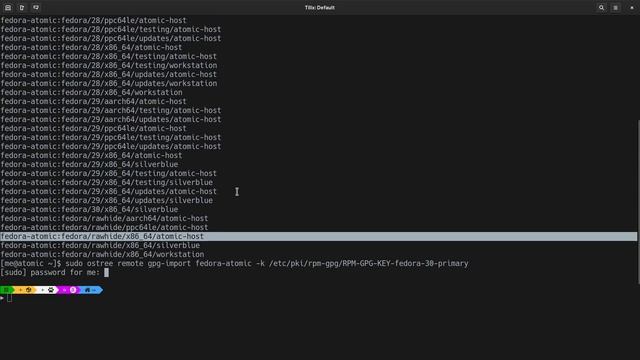Click the line fedora/29/ppc64le/atomic-host

pyautogui.click(x=93, y=128)
